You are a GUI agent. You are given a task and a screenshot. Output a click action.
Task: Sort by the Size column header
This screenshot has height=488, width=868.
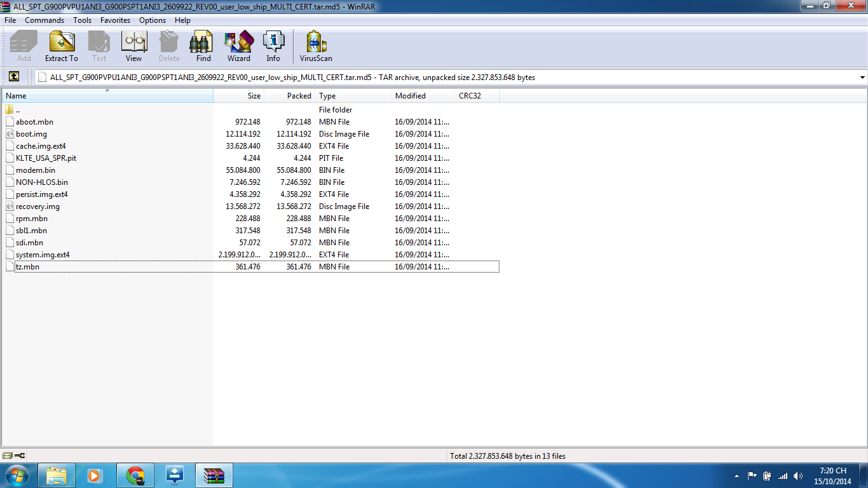pos(239,96)
